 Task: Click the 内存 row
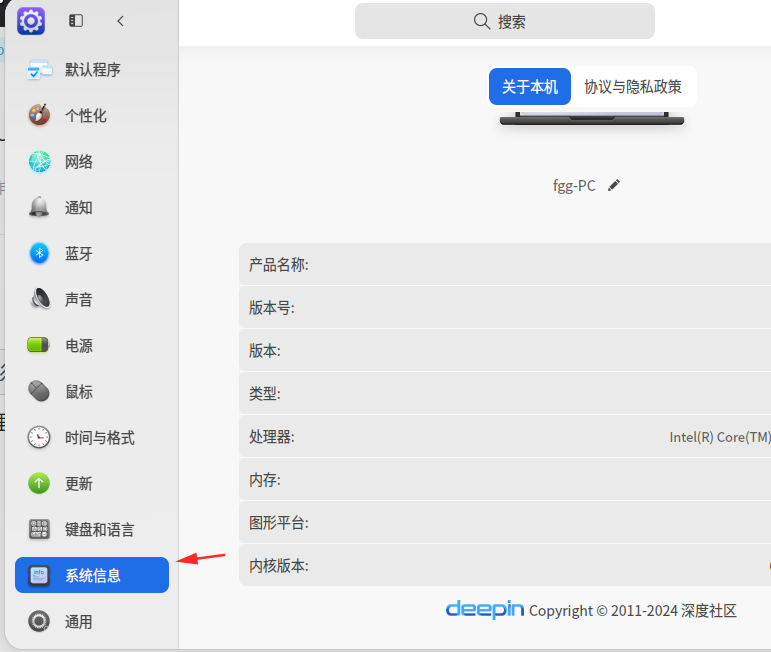505,479
